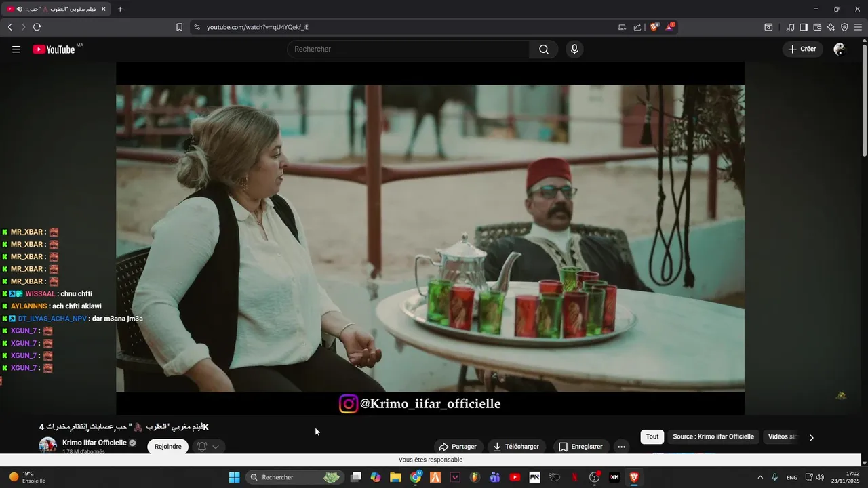Open the Brave main menu

click(858, 27)
